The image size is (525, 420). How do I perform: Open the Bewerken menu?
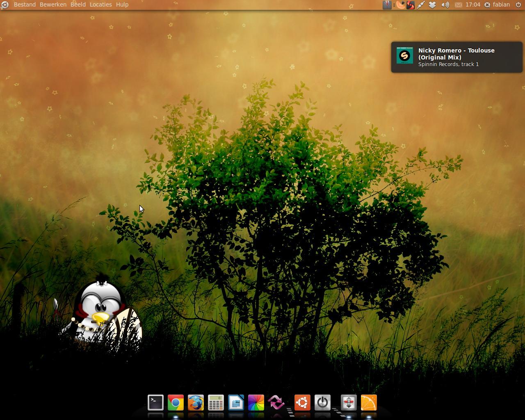(x=53, y=5)
